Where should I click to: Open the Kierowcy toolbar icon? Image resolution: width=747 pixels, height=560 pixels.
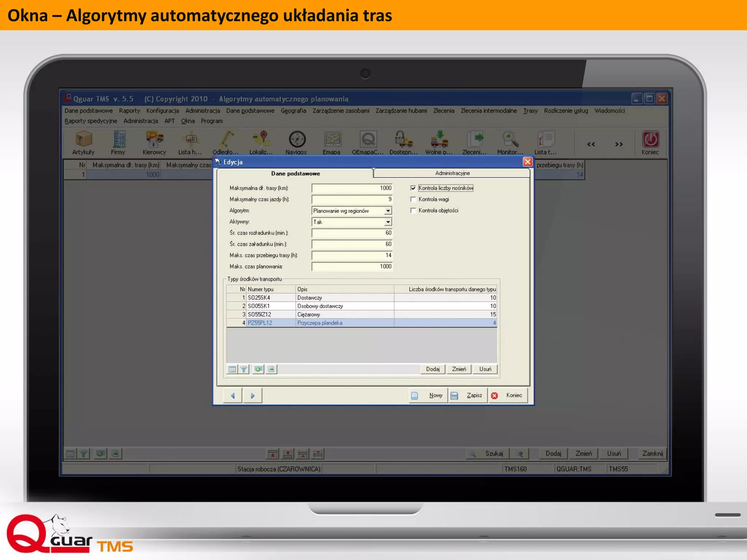[x=154, y=143]
